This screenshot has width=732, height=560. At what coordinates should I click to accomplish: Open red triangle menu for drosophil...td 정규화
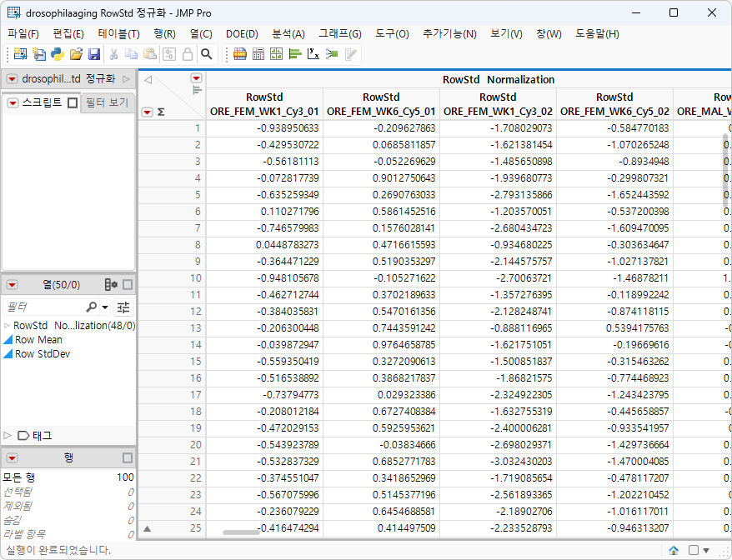click(x=13, y=79)
